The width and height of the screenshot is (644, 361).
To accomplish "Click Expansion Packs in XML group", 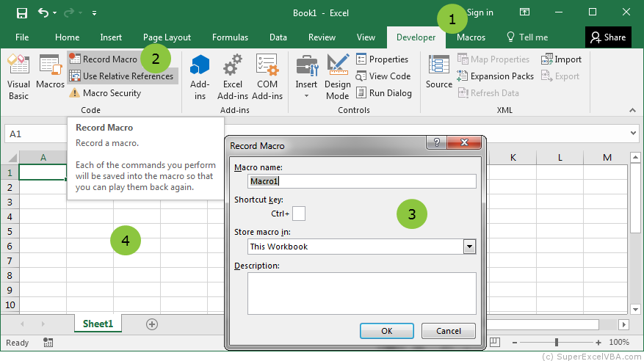I will coord(496,76).
